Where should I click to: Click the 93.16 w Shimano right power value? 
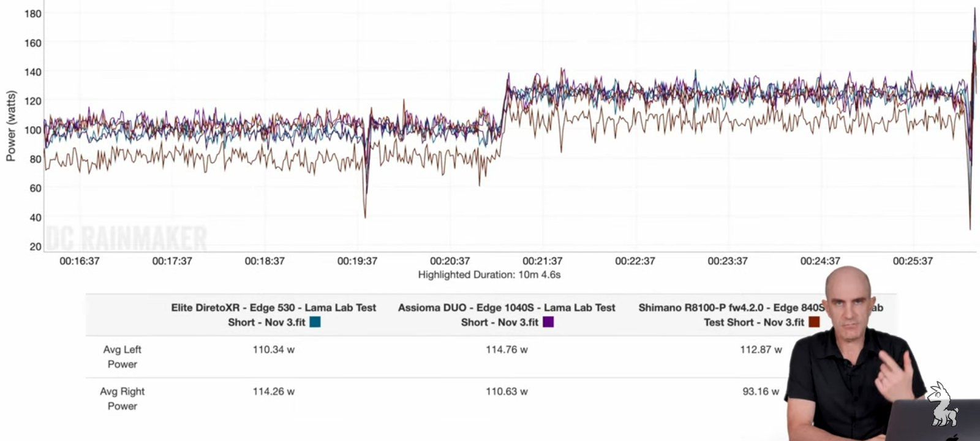coord(761,391)
